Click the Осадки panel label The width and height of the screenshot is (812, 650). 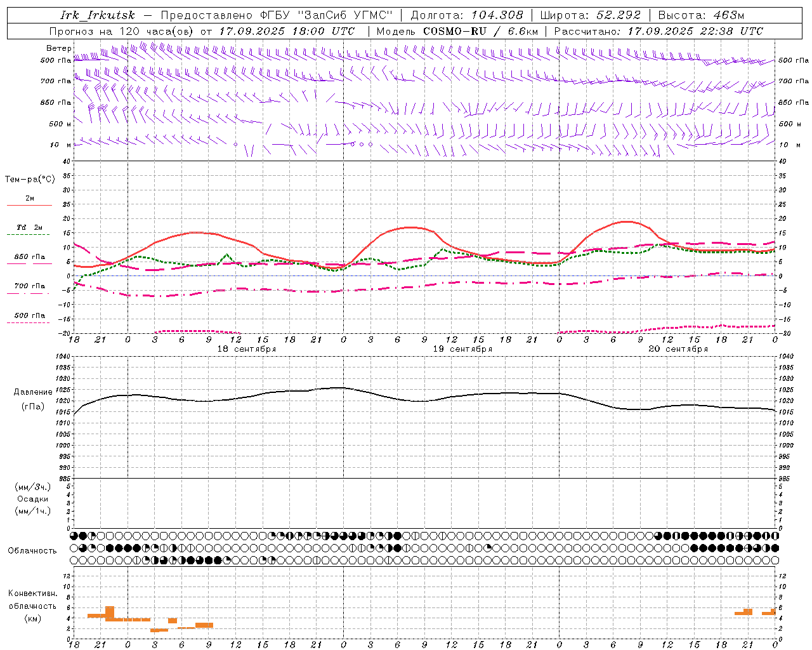tap(33, 499)
